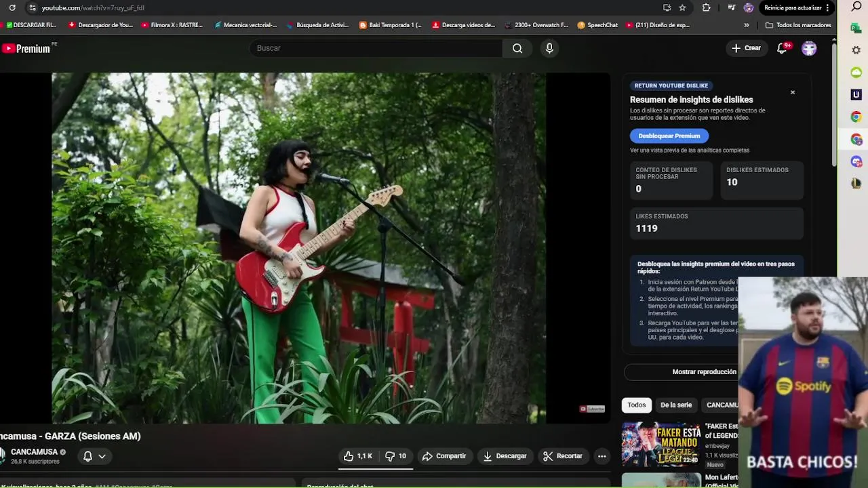Open Filmora X : RASTRE... bookmark
The width and height of the screenshot is (868, 488).
coord(172,25)
